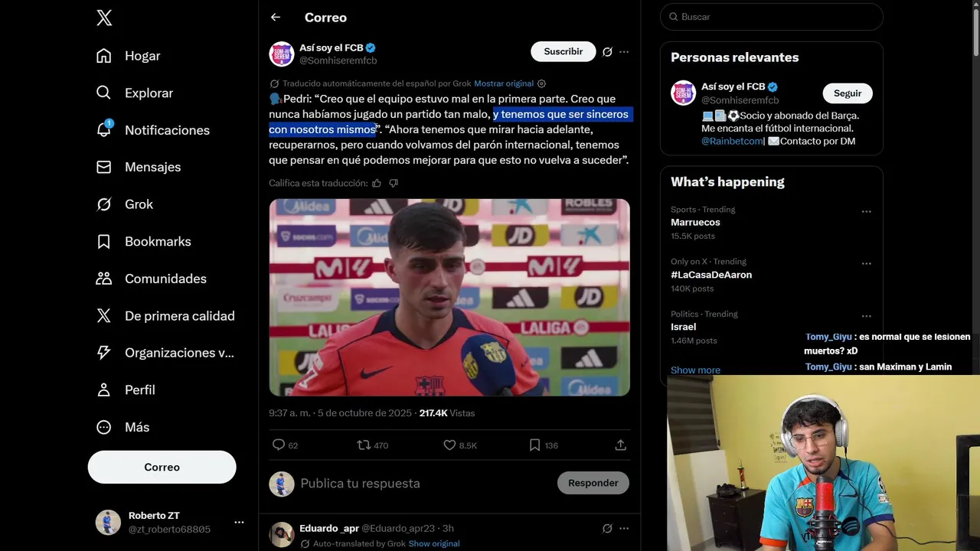The width and height of the screenshot is (980, 551).
Task: Rate the translation thumbs down
Action: click(394, 183)
